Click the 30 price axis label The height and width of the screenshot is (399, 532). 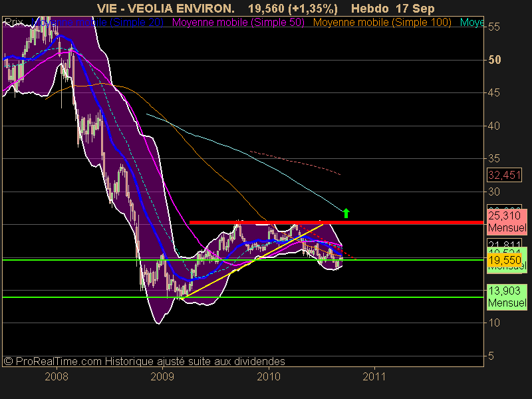point(494,192)
